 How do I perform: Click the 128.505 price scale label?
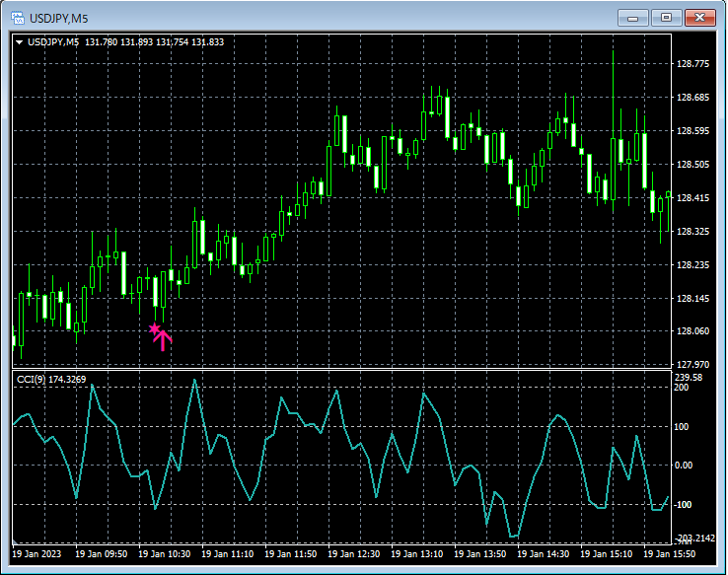coord(693,165)
